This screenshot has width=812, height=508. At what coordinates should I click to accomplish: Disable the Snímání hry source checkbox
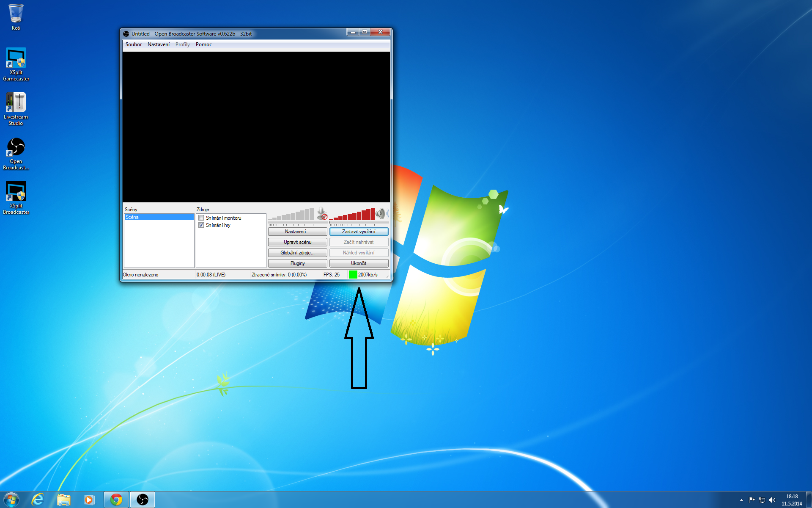(201, 225)
